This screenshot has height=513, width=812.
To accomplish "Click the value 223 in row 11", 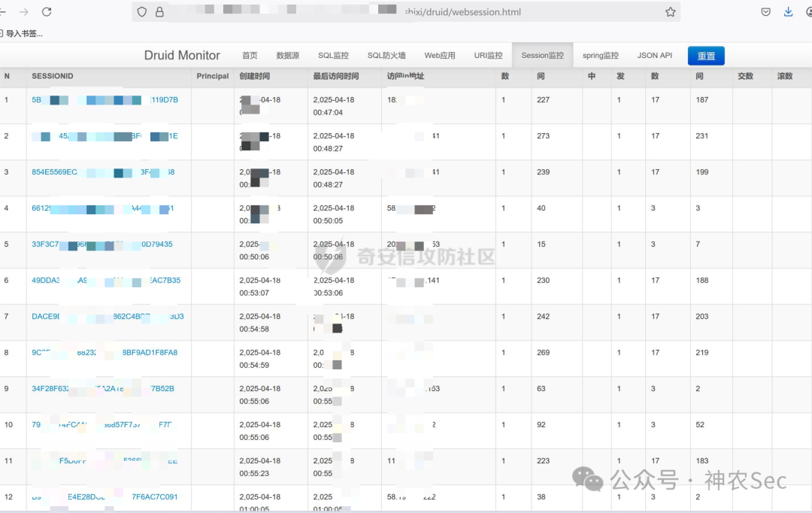I will point(544,460).
